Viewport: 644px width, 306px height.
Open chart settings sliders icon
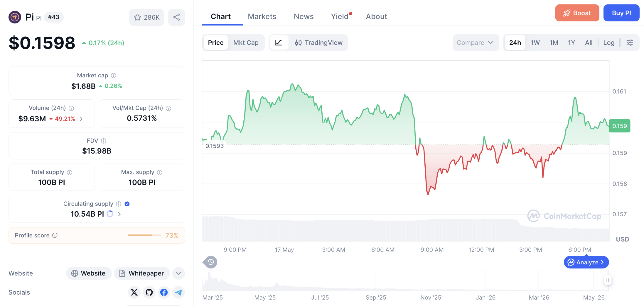pyautogui.click(x=630, y=43)
